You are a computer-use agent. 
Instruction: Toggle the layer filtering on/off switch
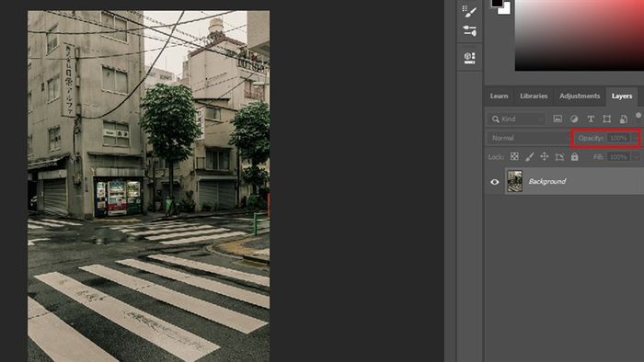pyautogui.click(x=638, y=116)
